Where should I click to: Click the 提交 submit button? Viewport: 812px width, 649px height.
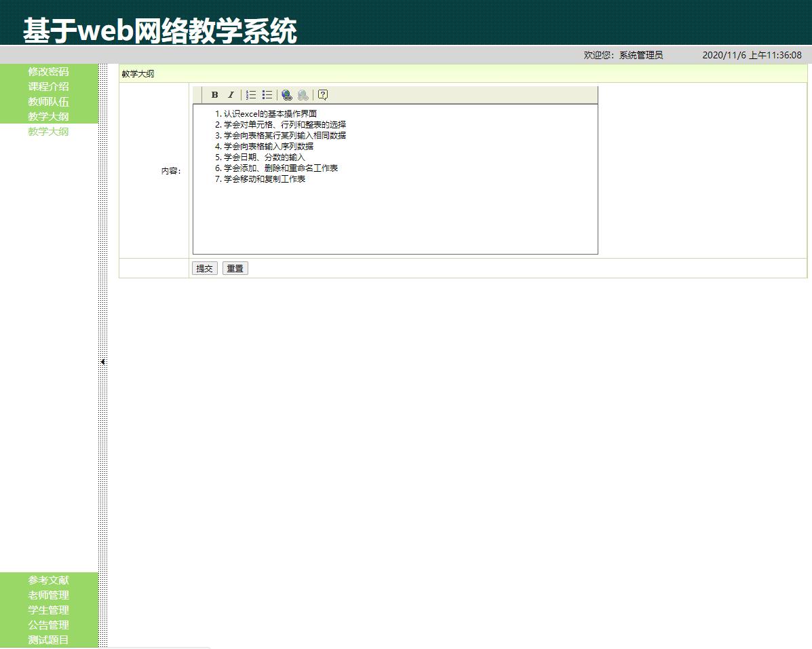(205, 268)
